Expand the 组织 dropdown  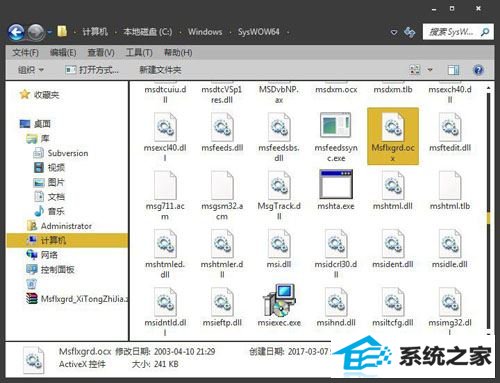point(31,70)
